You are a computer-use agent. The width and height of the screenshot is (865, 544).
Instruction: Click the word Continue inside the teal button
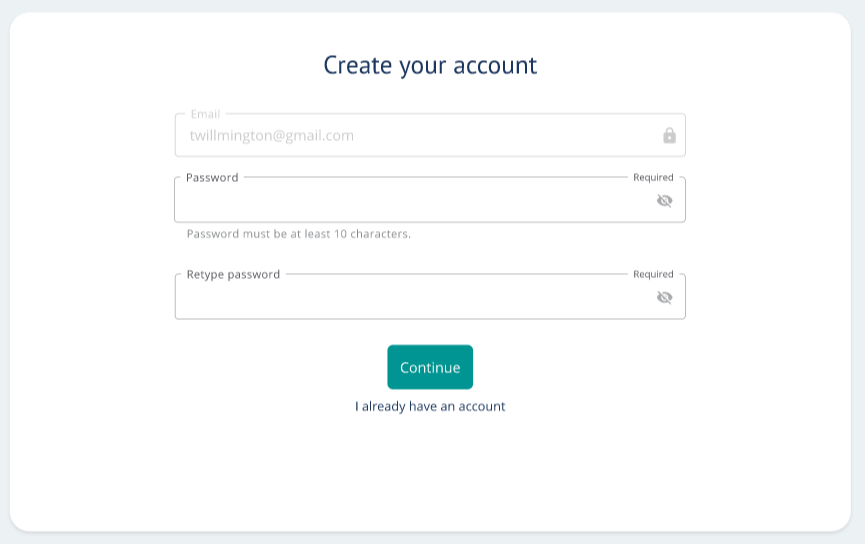click(430, 367)
